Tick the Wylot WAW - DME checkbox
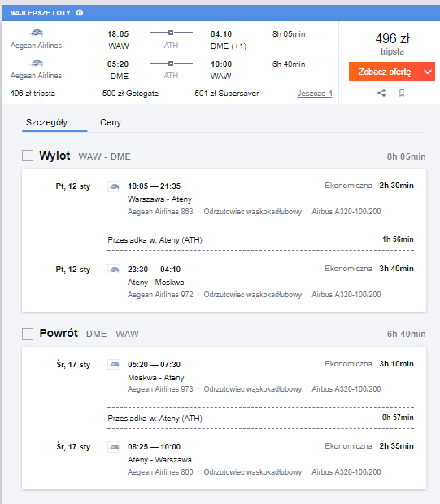Screen dimensions: 440x504 tap(28, 156)
